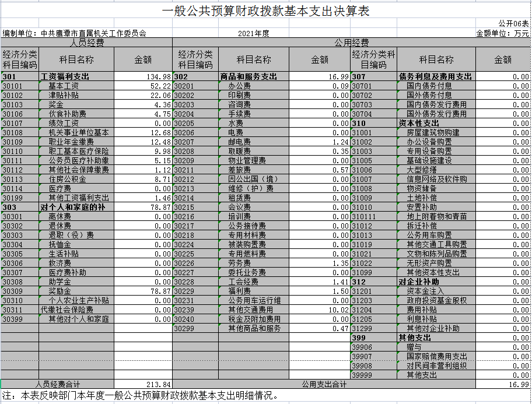The height and width of the screenshot is (404, 532).
Task: Click the '工资福利支出' cell
Action: click(76, 76)
